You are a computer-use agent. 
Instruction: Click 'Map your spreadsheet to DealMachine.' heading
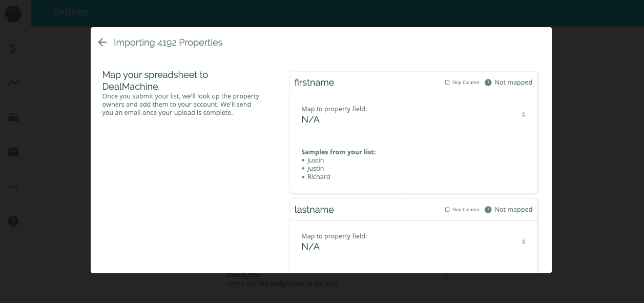155,80
